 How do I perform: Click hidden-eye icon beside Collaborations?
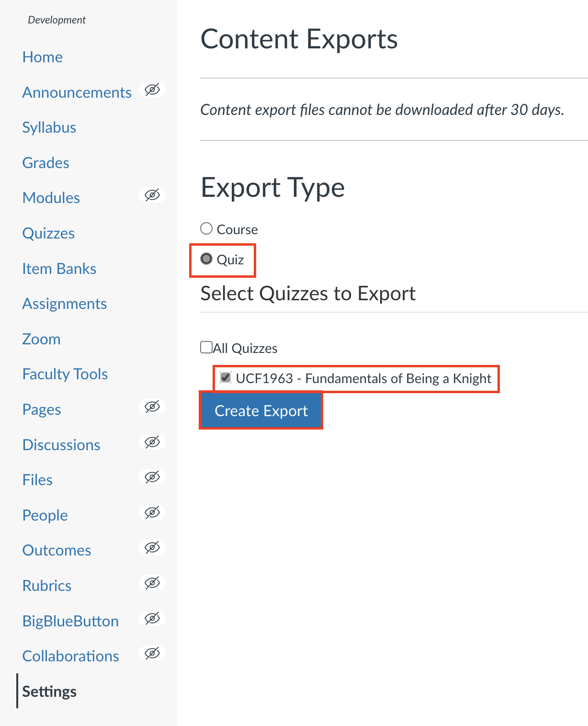(152, 653)
